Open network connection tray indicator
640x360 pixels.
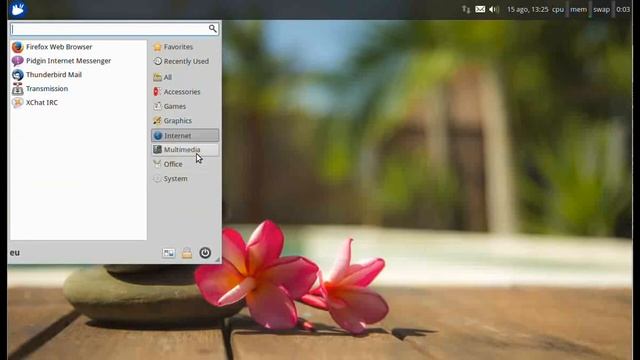click(466, 9)
